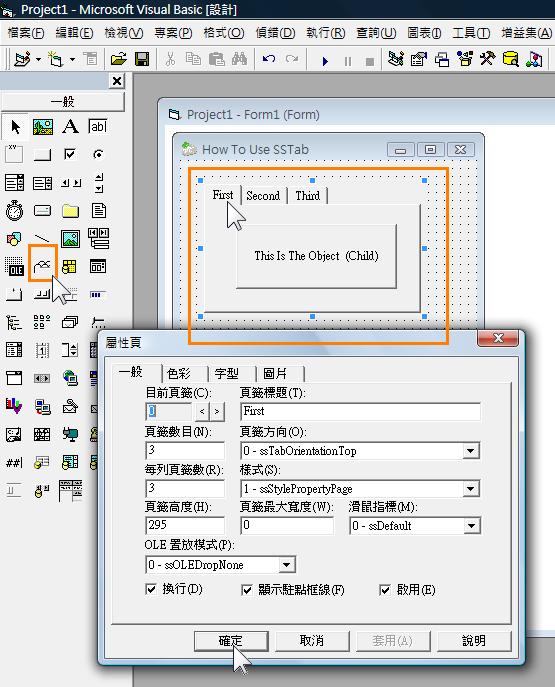Expand the Add Project dropdown arrow
Screen dimensions: 555x687
[x=39, y=59]
